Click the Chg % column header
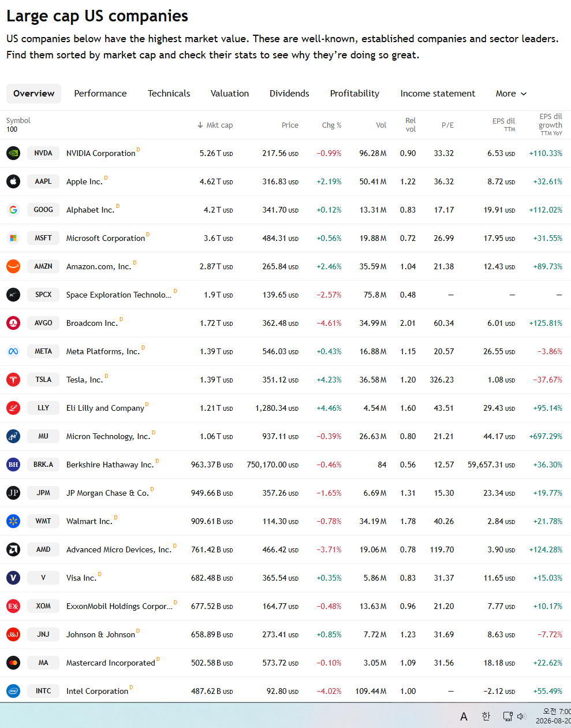The image size is (571, 728). 331,125
